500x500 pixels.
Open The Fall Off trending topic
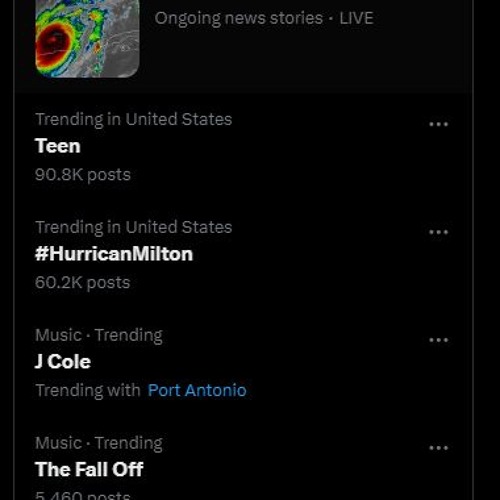tap(89, 469)
